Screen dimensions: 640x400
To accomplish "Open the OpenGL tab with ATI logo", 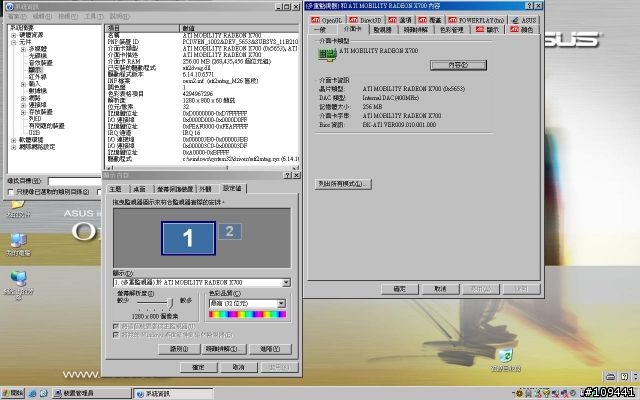I will (327, 20).
